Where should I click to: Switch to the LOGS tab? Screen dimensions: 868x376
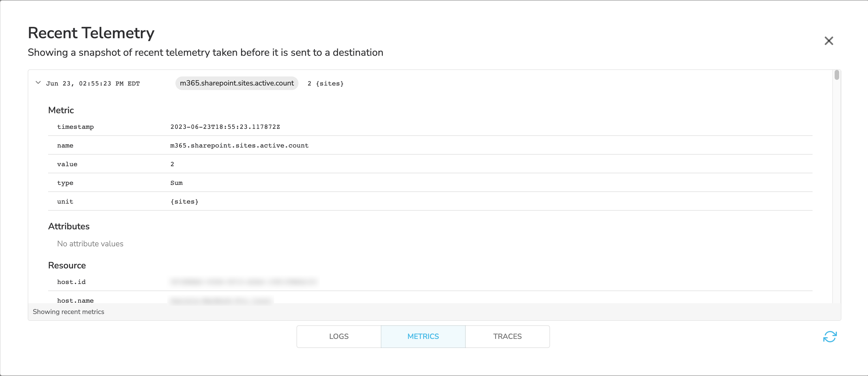point(339,336)
